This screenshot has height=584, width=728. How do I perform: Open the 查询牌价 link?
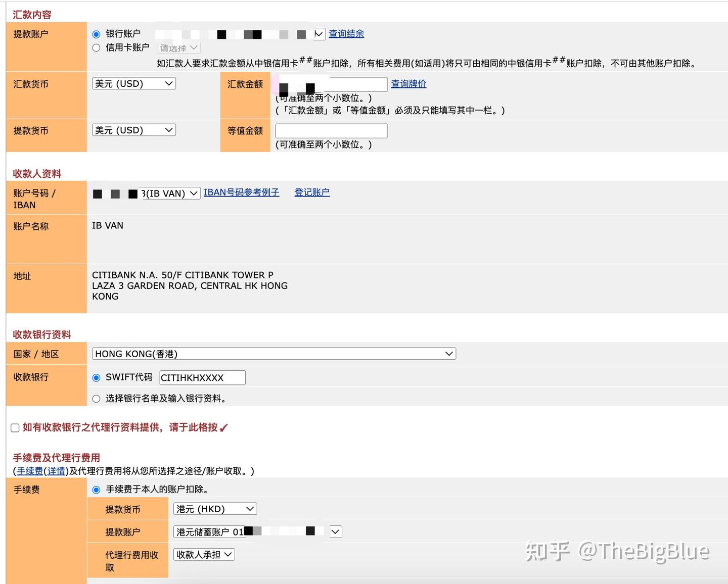(408, 84)
